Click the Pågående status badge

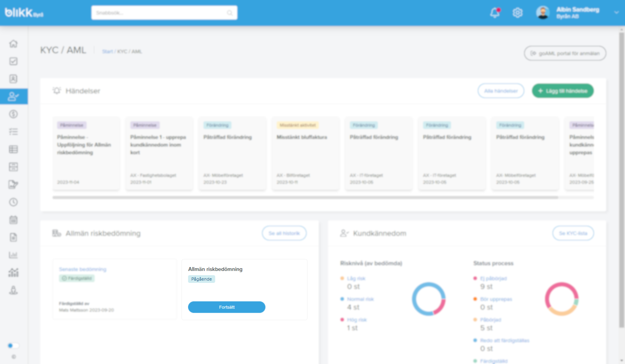coord(202,279)
